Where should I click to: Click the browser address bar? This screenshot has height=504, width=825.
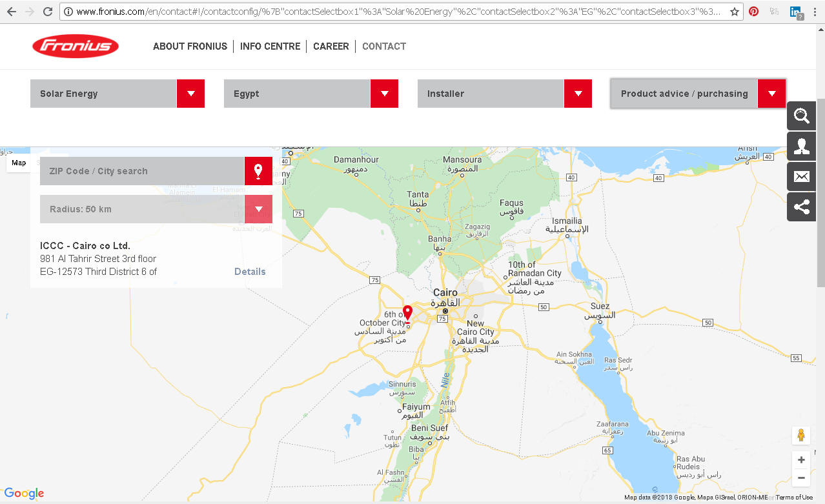coord(400,12)
